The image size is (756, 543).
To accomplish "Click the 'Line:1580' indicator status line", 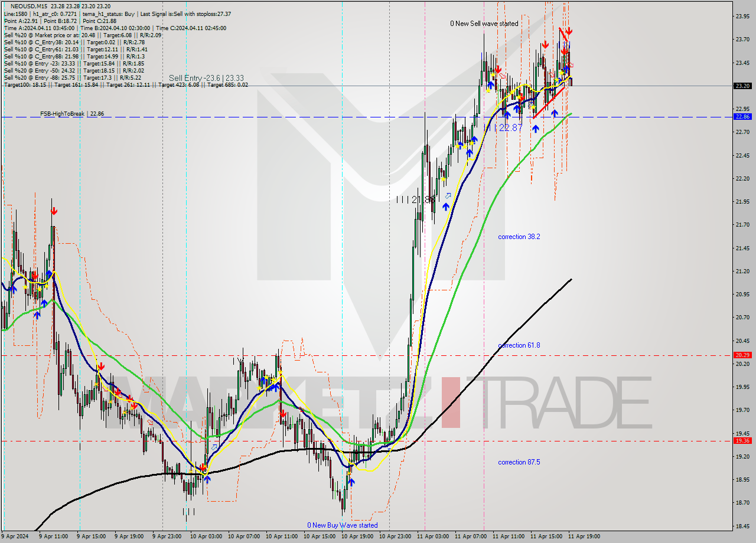I will tap(117, 14).
